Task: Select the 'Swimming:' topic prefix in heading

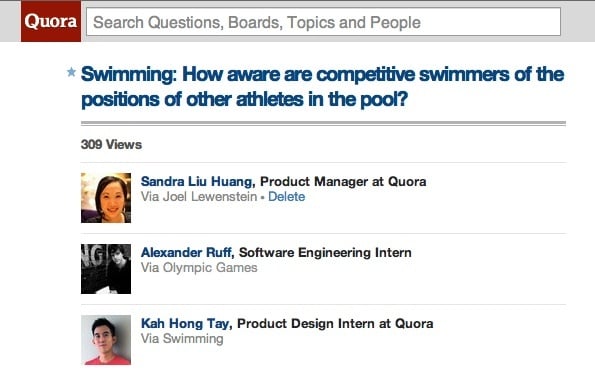Action: pos(129,74)
